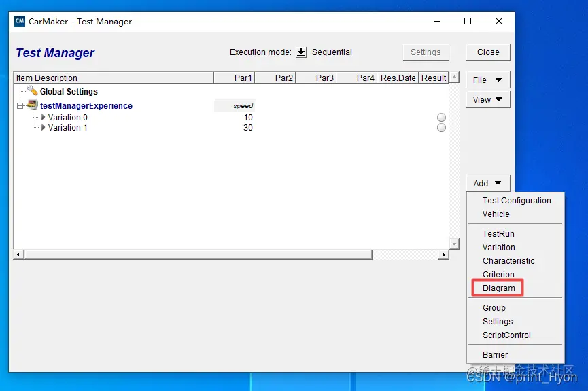Click the horizontal scrollbar left arrow

(x=18, y=254)
